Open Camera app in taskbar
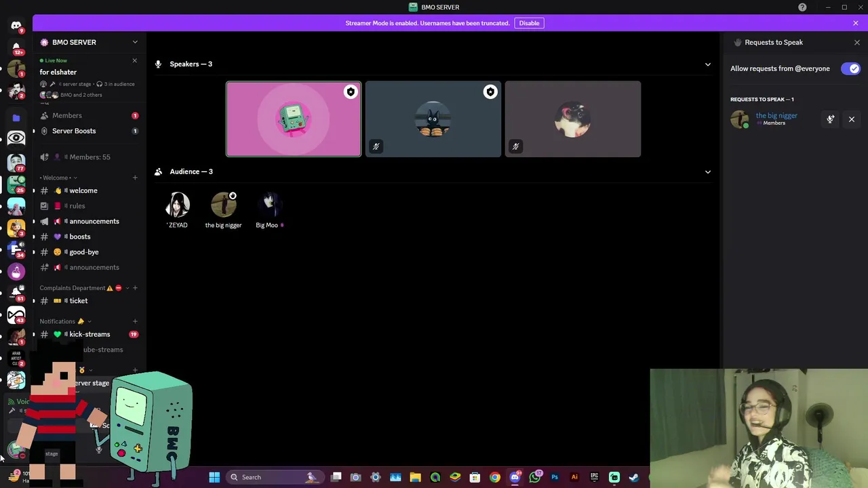The width and height of the screenshot is (868, 488). pyautogui.click(x=355, y=477)
